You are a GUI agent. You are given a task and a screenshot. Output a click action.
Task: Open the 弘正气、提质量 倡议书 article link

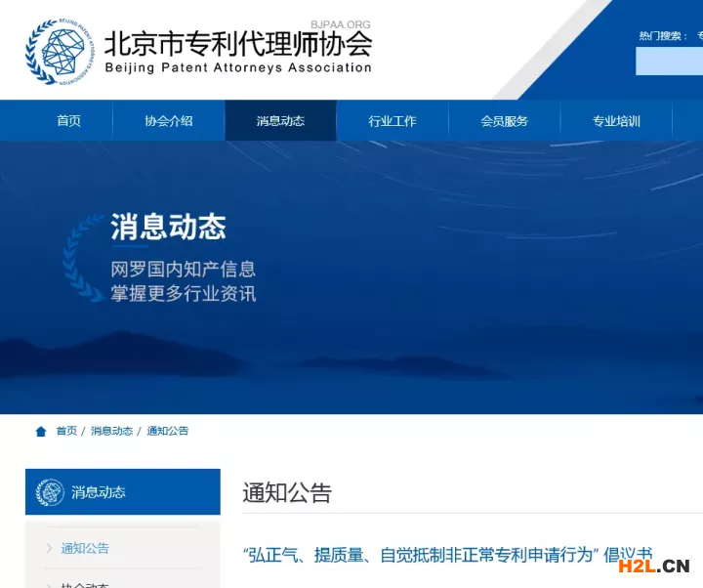[x=447, y=555]
